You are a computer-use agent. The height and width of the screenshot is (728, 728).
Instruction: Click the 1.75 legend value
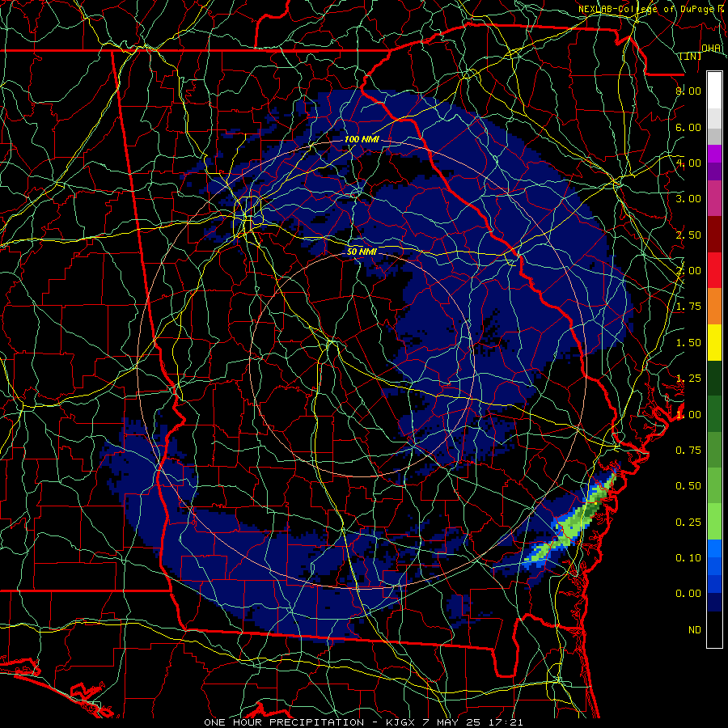click(688, 307)
